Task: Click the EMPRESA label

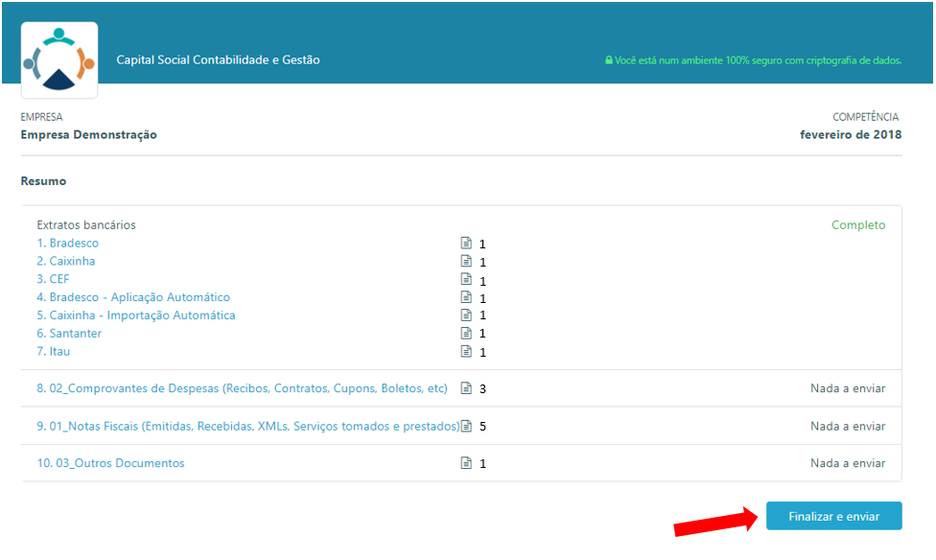Action: point(42,117)
